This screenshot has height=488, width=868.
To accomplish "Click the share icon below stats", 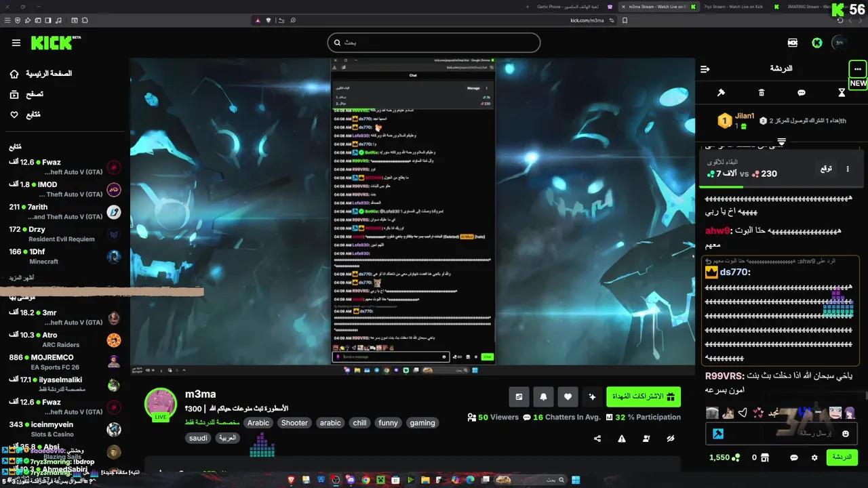I will coord(597,439).
